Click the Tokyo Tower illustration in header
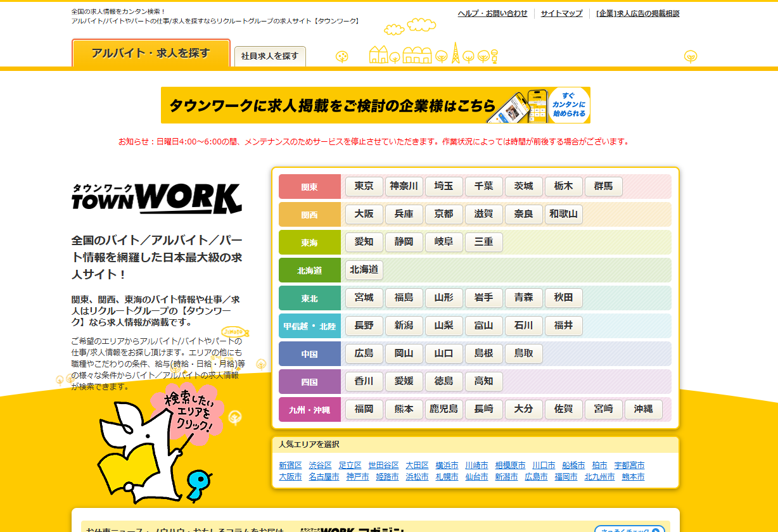Screen dimensions: 778x532 tap(455, 53)
